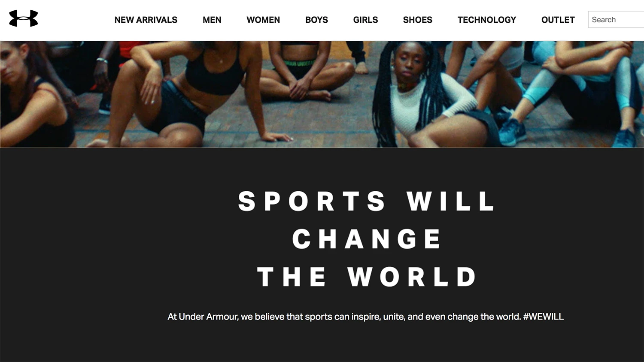This screenshot has height=362, width=644.
Task: Select WOMEN in the top navigation
Action: pyautogui.click(x=263, y=20)
